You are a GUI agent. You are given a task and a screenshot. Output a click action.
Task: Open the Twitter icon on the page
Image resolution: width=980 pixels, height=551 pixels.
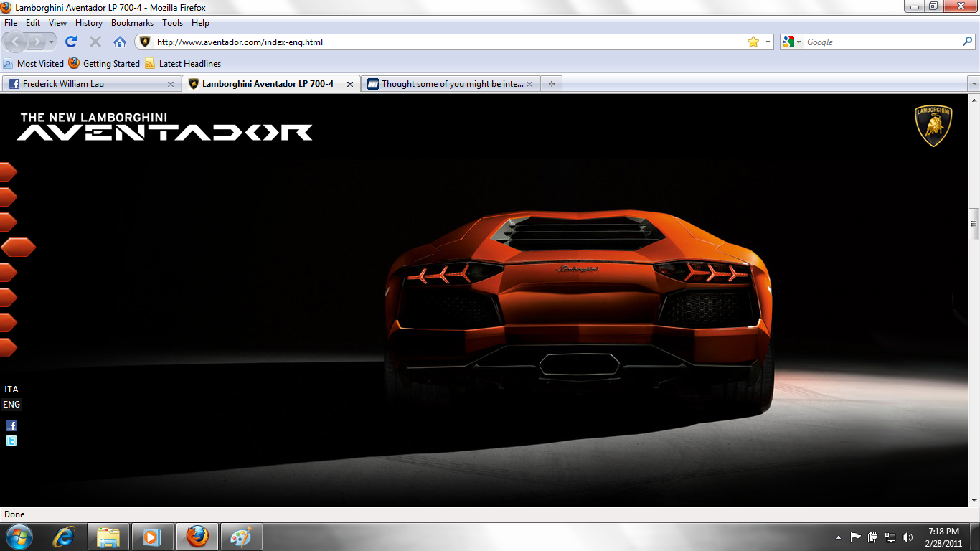11,441
